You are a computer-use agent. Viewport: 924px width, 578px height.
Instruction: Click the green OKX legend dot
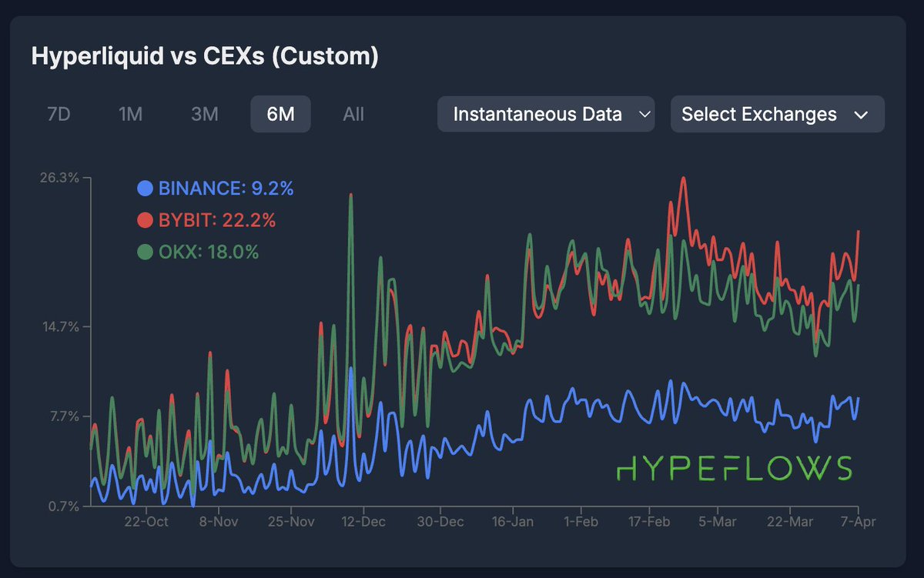click(x=145, y=252)
